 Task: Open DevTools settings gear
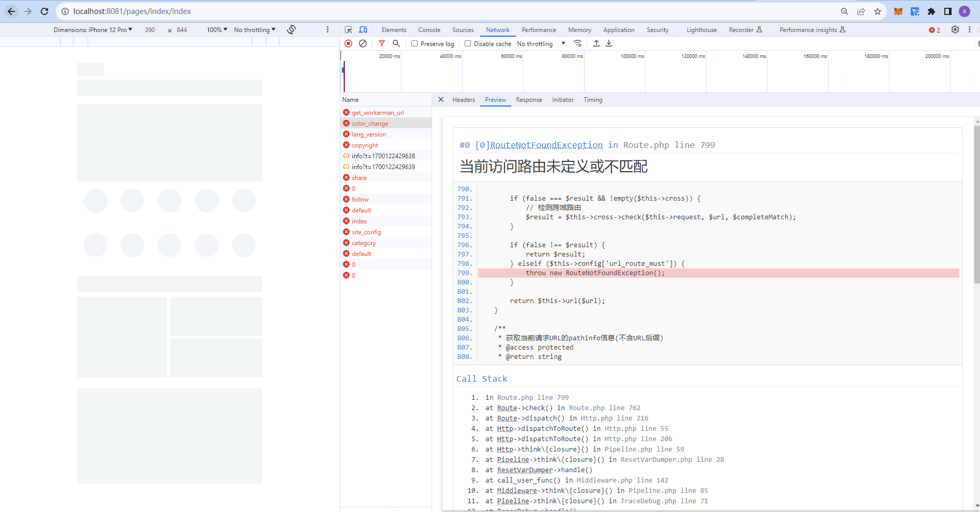(955, 29)
